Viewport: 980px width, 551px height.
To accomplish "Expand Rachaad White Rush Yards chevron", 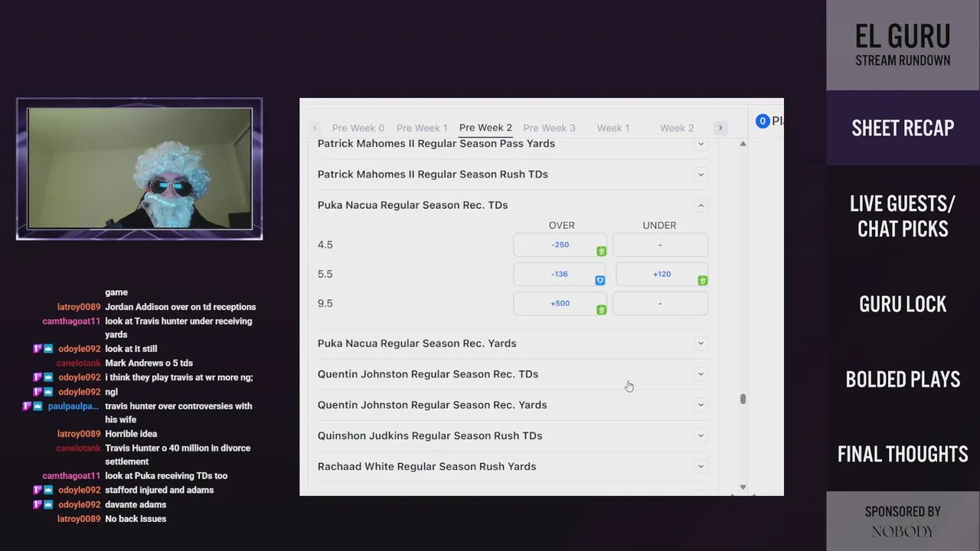I will (701, 466).
